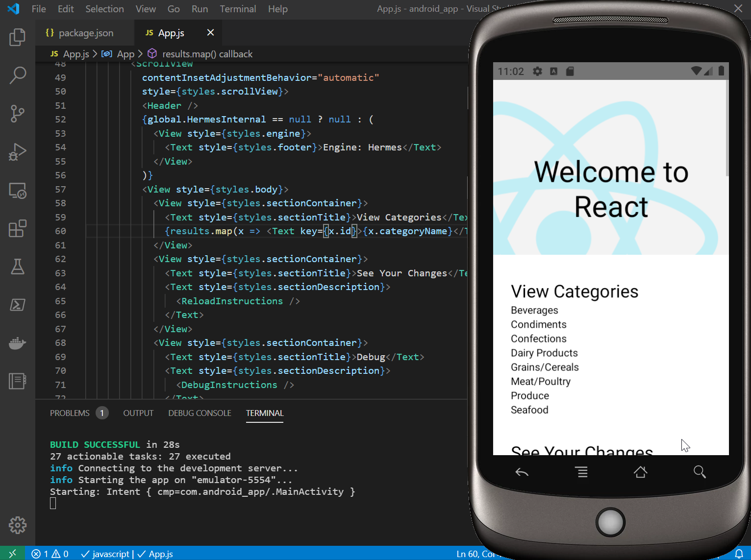Screen dimensions: 751x560
Task: Click the emulator app's vertical scrollbar
Action: pos(727,128)
